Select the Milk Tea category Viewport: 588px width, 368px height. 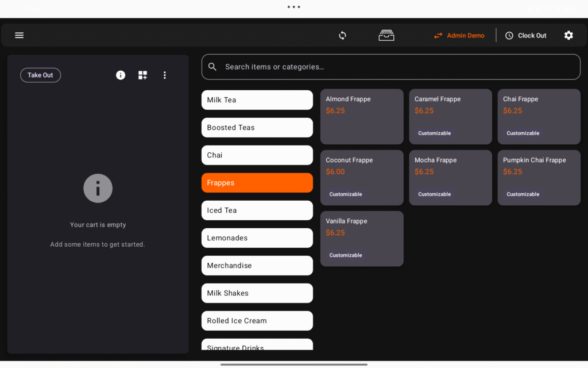[x=257, y=100]
